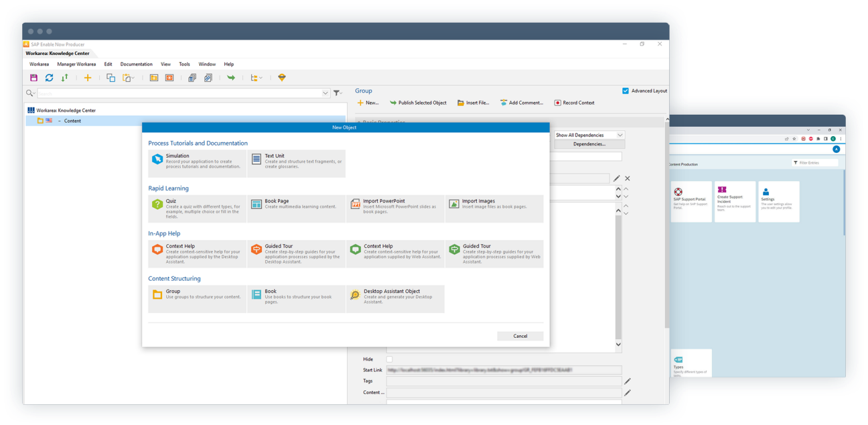Click the Save icon in Producer toolbar

[33, 78]
